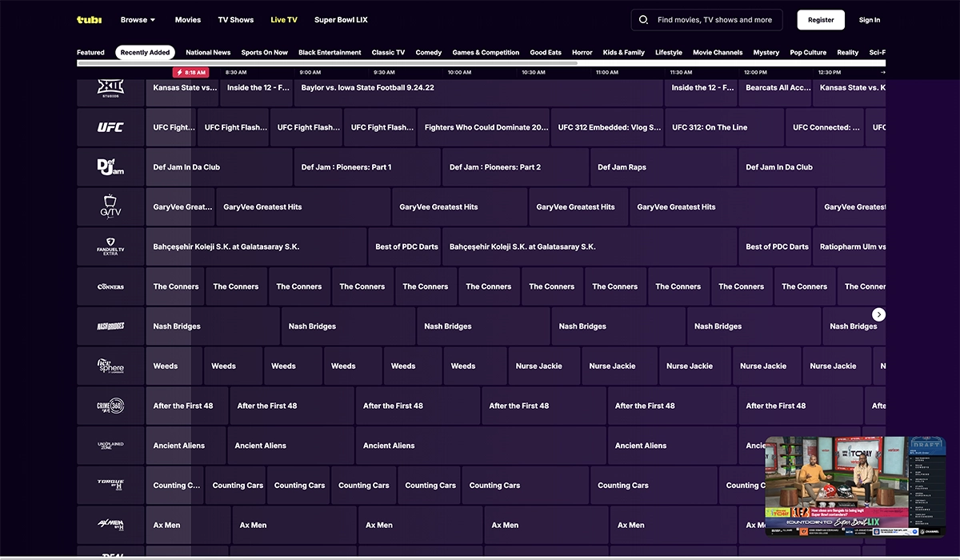Select the Kids & Family tab
960x560 pixels.
pyautogui.click(x=624, y=53)
